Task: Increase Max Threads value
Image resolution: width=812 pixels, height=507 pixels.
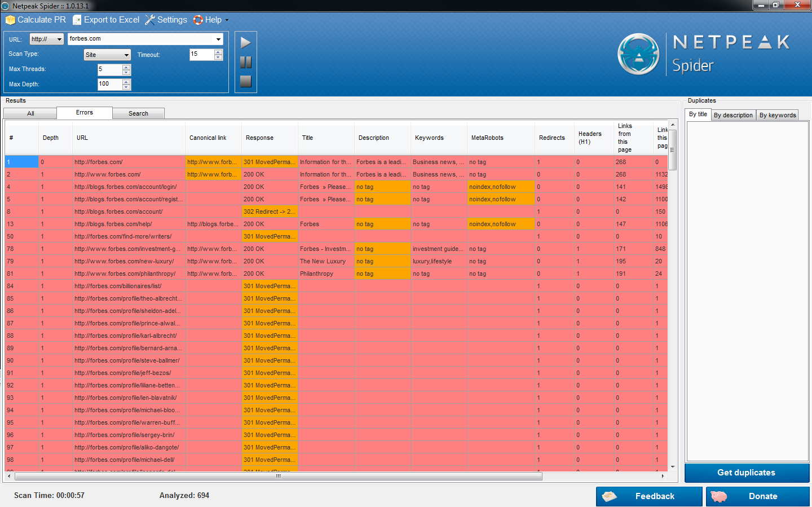Action: (x=126, y=67)
